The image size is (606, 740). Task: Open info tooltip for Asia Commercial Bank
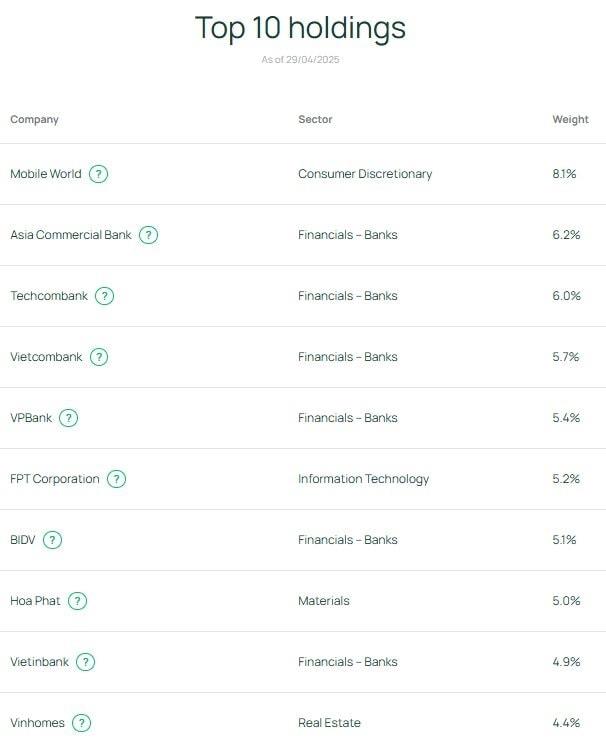148,235
